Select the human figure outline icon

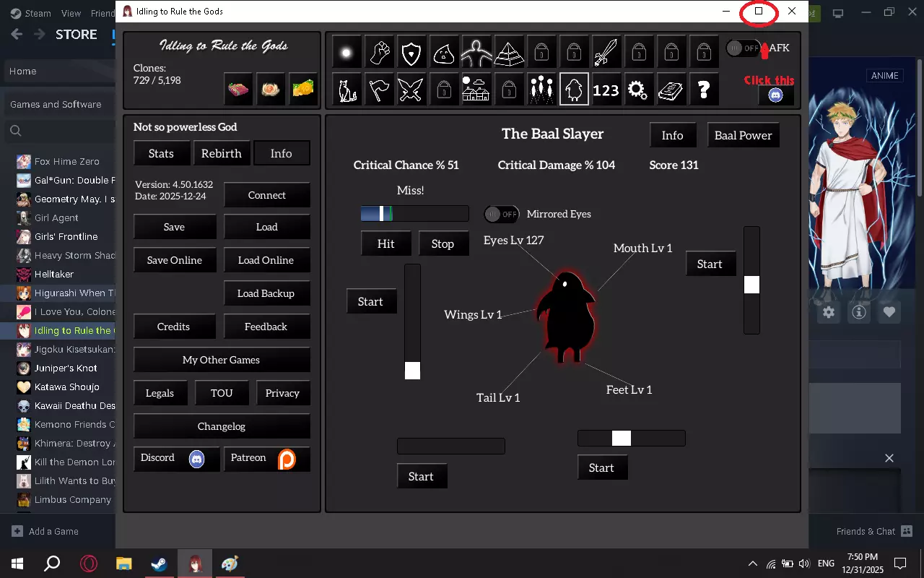pyautogui.click(x=476, y=52)
